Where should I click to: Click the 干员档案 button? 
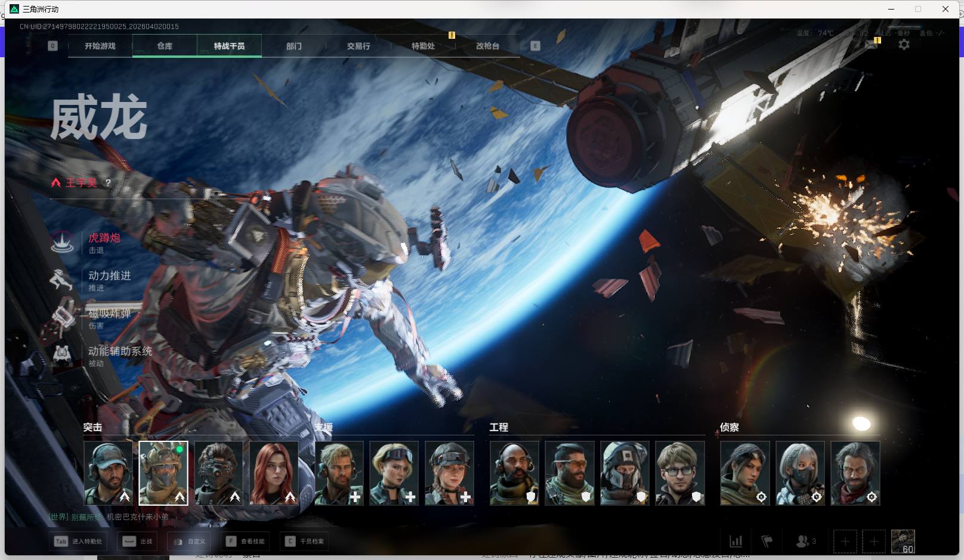click(x=305, y=542)
